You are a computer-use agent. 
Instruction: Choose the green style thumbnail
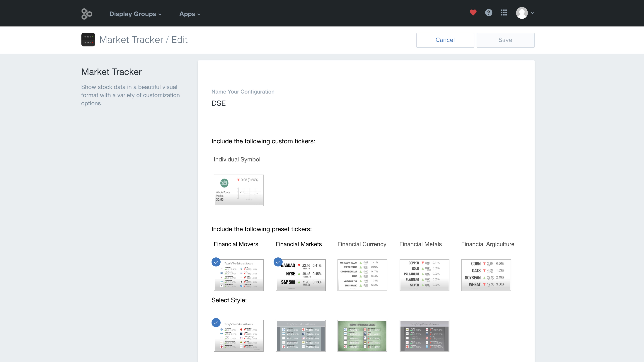pyautogui.click(x=362, y=336)
